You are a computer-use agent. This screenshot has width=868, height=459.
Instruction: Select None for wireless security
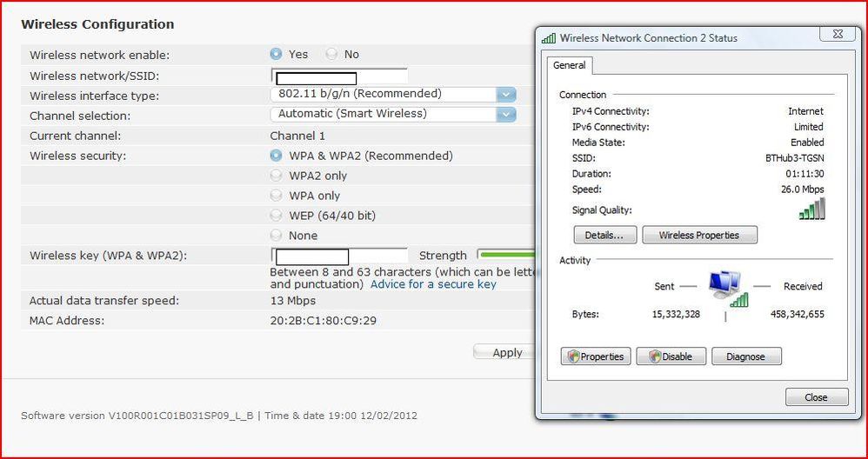(x=276, y=236)
